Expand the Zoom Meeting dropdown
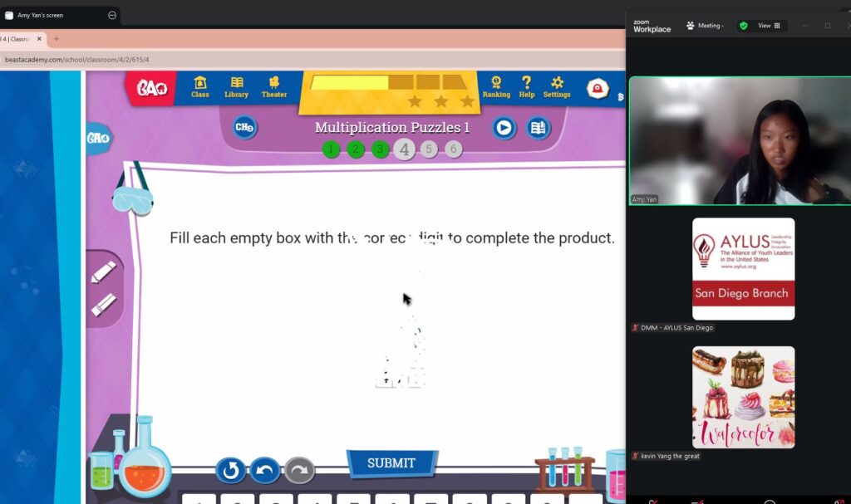This screenshot has height=504, width=851. click(705, 26)
